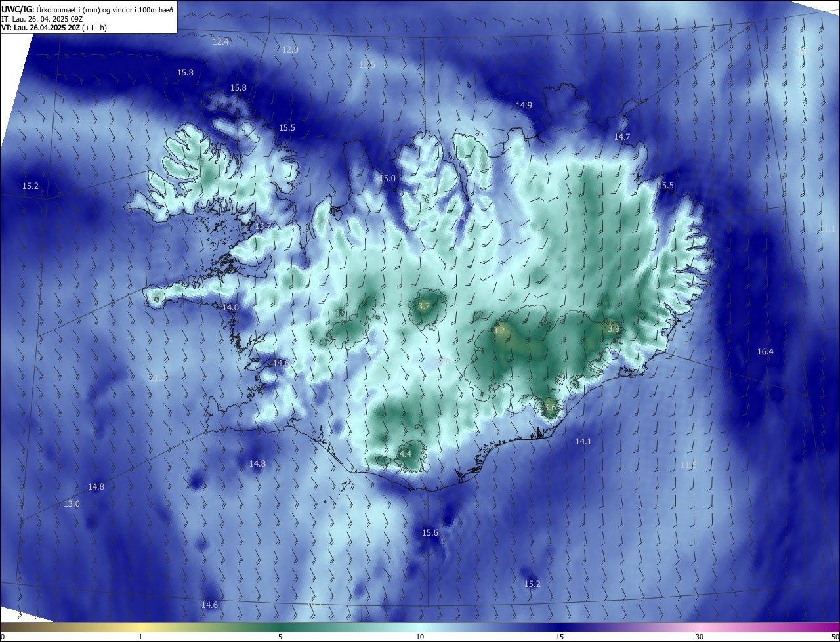Click the 3.2 value label
Screen dimensions: 840x642
(499, 331)
